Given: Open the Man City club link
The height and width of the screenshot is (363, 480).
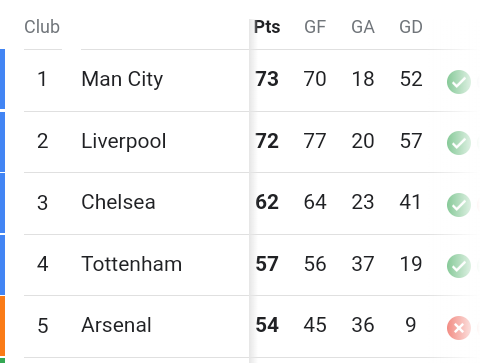Looking at the screenshot, I should click(122, 79).
